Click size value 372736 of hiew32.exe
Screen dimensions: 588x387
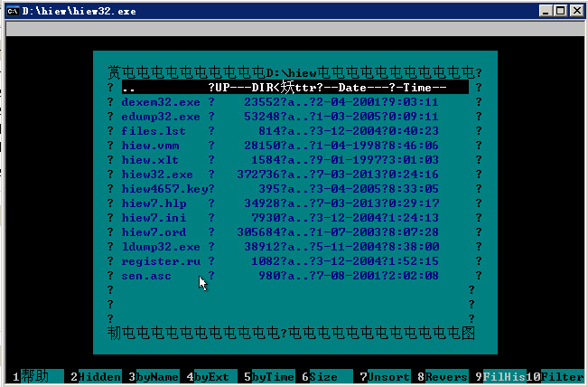(x=258, y=175)
